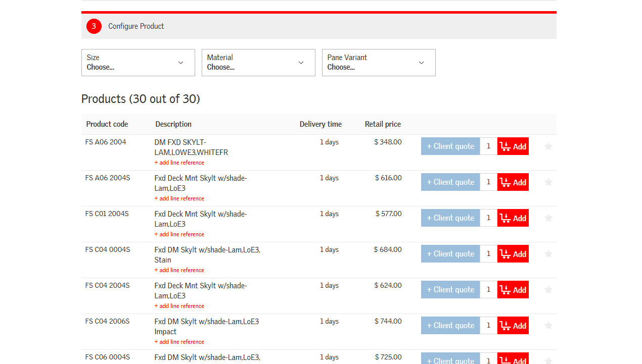Edit quantity field for FS A06 2004
Image resolution: width=642 pixels, height=364 pixels.
488,146
